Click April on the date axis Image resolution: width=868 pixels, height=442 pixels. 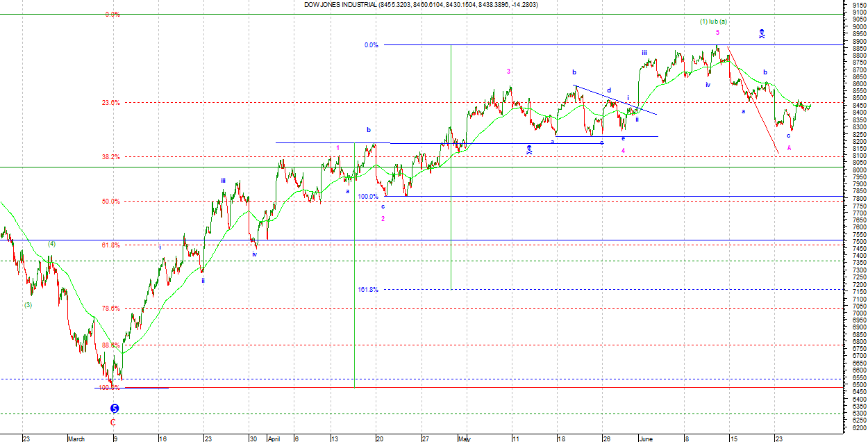pyautogui.click(x=276, y=439)
